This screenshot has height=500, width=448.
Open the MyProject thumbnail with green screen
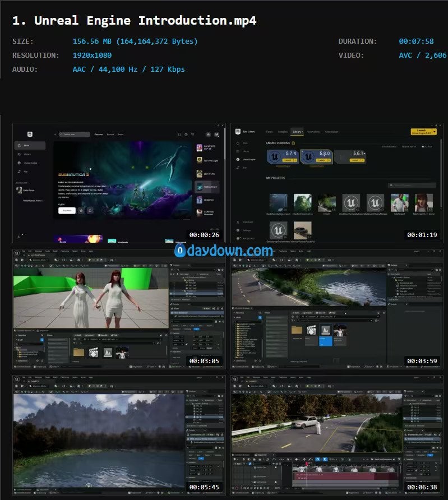pyautogui.click(x=400, y=203)
